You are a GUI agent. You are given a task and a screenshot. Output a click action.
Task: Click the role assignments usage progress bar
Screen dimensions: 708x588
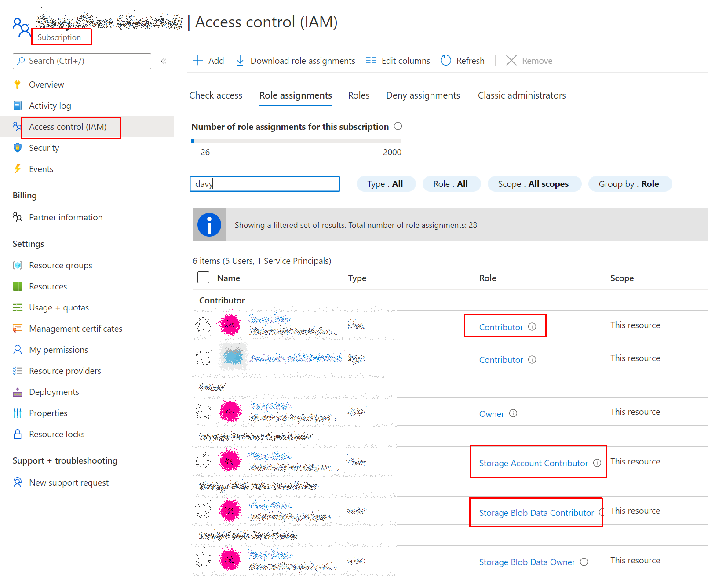coord(296,141)
